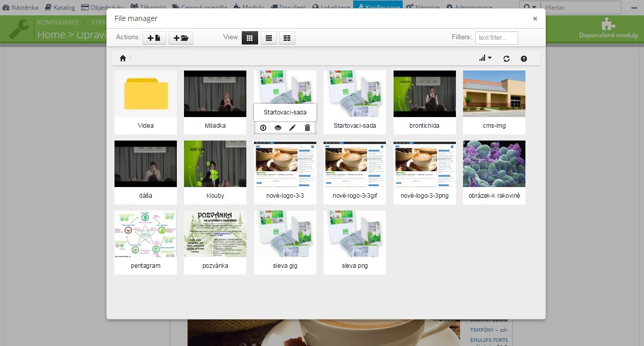Switch to box grid view

[250, 38]
